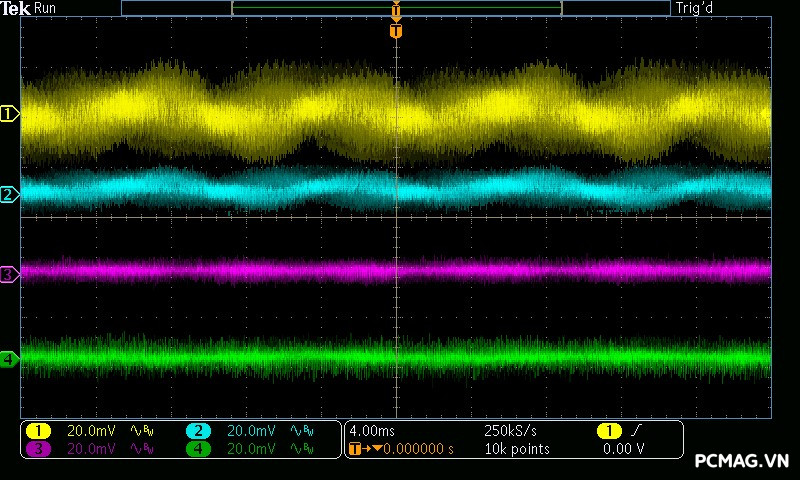Screen dimensions: 800x480
Task: Click channel 2 bandwidth limit icon
Action: point(300,431)
